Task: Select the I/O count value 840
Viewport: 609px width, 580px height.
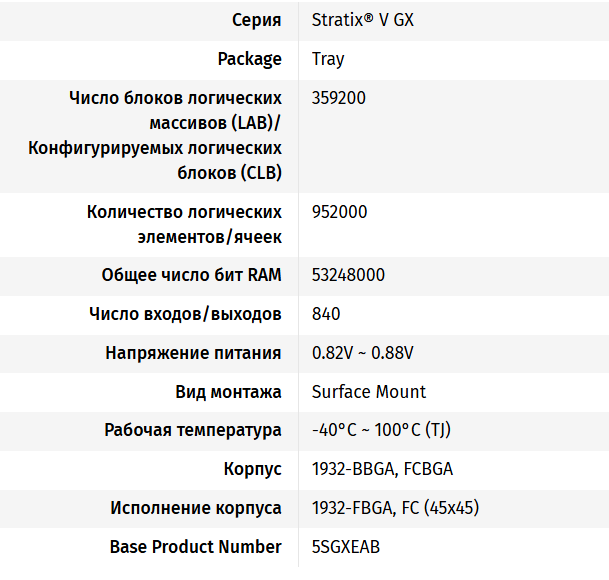Action: pos(326,314)
